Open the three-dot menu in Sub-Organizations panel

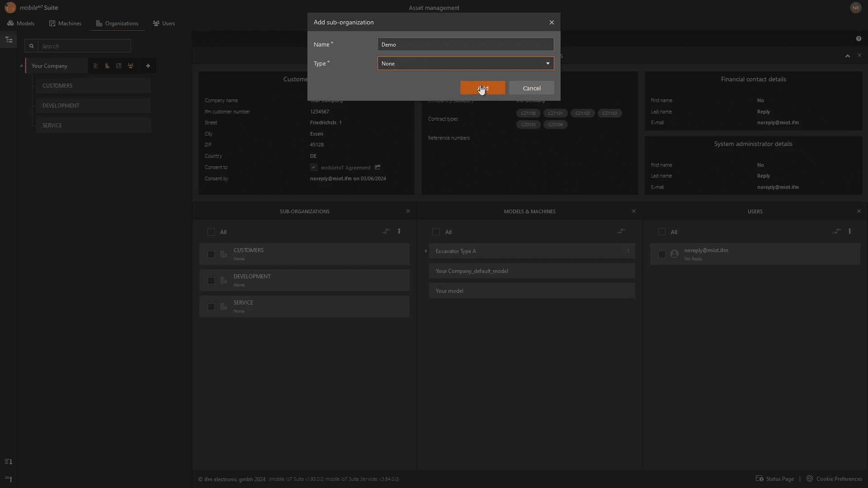click(399, 231)
